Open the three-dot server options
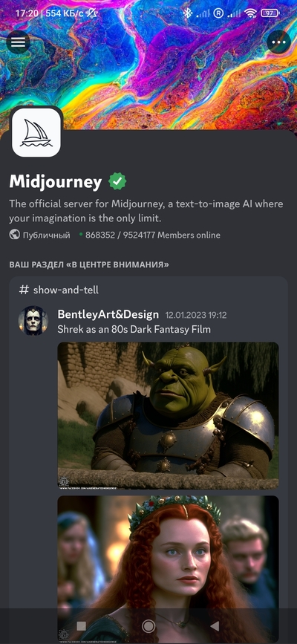297x644 pixels. [x=278, y=42]
